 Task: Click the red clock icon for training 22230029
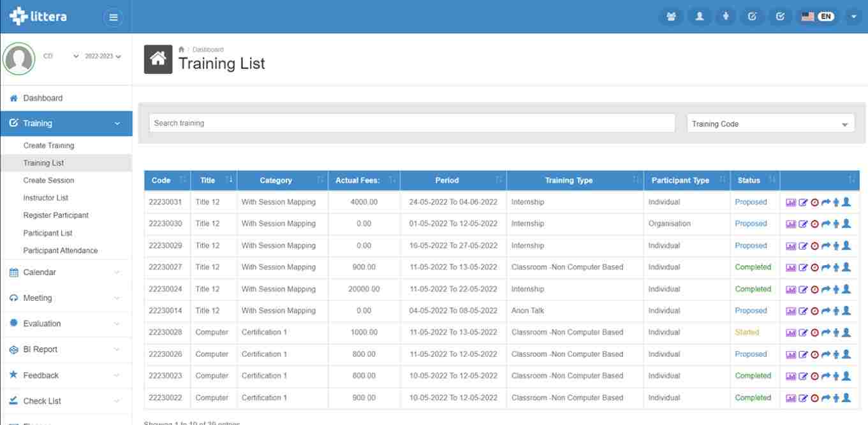click(814, 246)
